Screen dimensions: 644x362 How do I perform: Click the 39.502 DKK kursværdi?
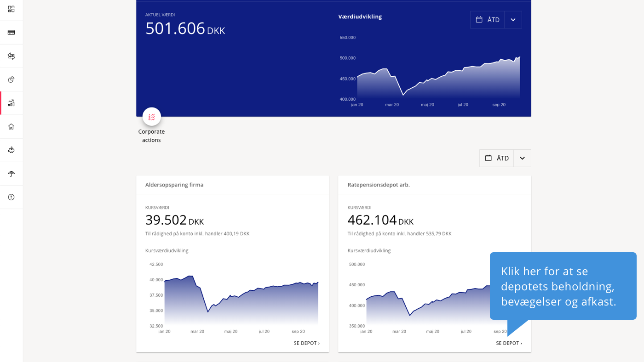pos(174,220)
